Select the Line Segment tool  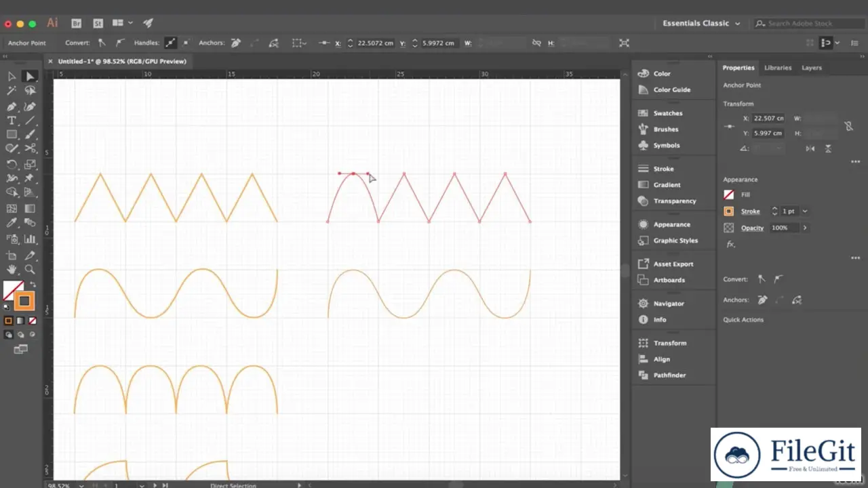[30, 121]
